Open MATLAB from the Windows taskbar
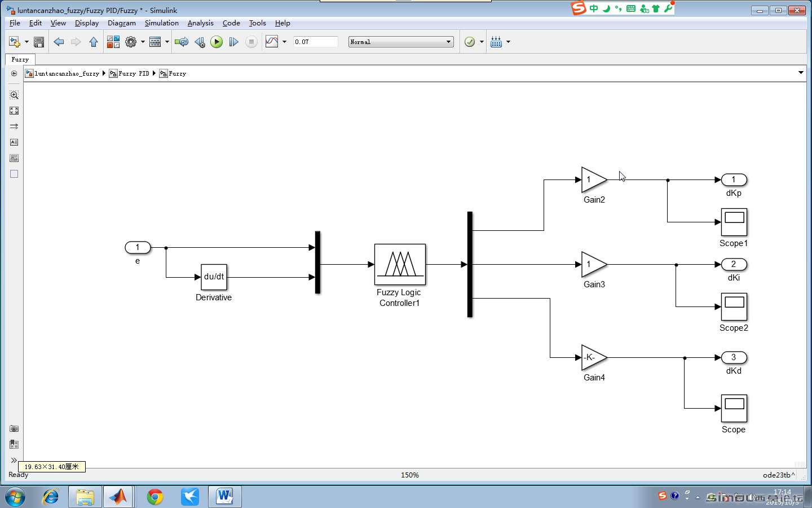 118,497
